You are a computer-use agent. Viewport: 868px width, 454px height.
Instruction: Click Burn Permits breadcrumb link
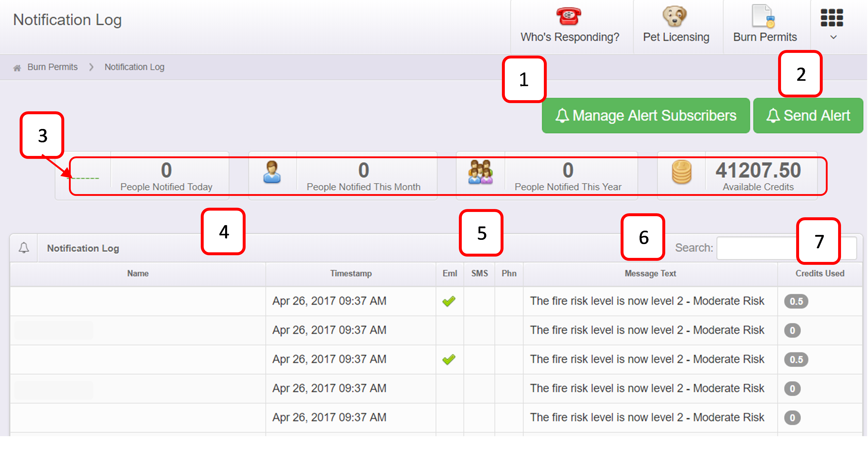pos(52,67)
